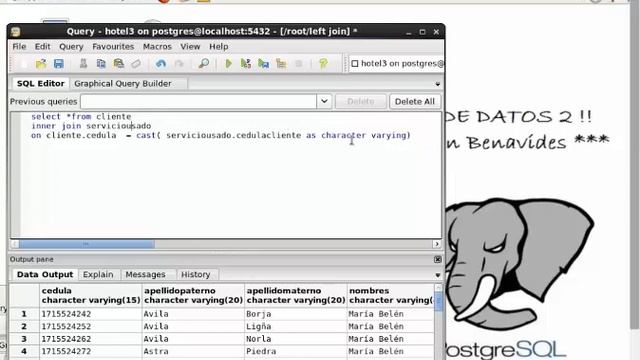Click the editor horizontal scrollbar thumb
This screenshot has width=640, height=360.
pos(87,244)
